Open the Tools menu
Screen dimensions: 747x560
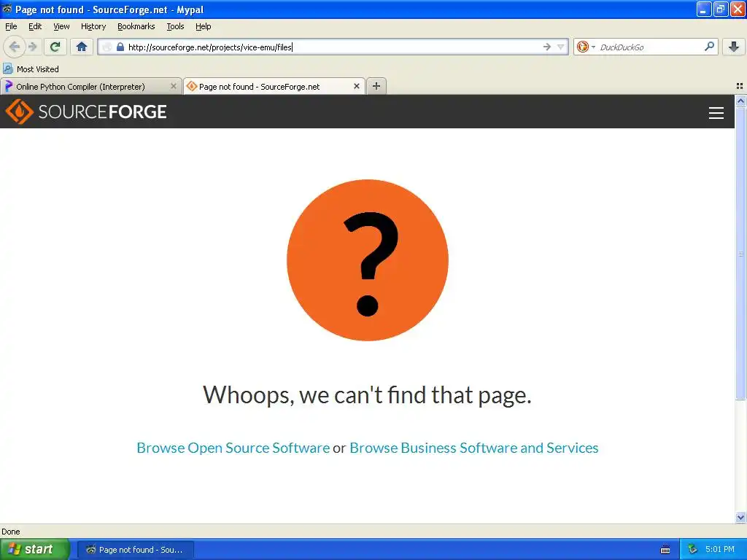(x=175, y=26)
